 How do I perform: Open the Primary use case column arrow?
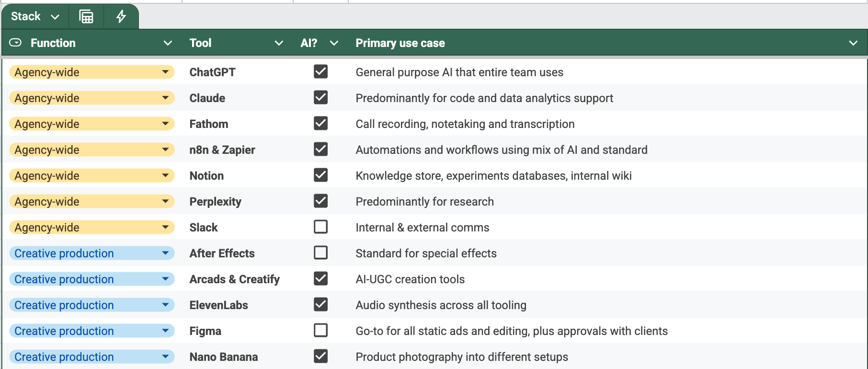(x=853, y=43)
